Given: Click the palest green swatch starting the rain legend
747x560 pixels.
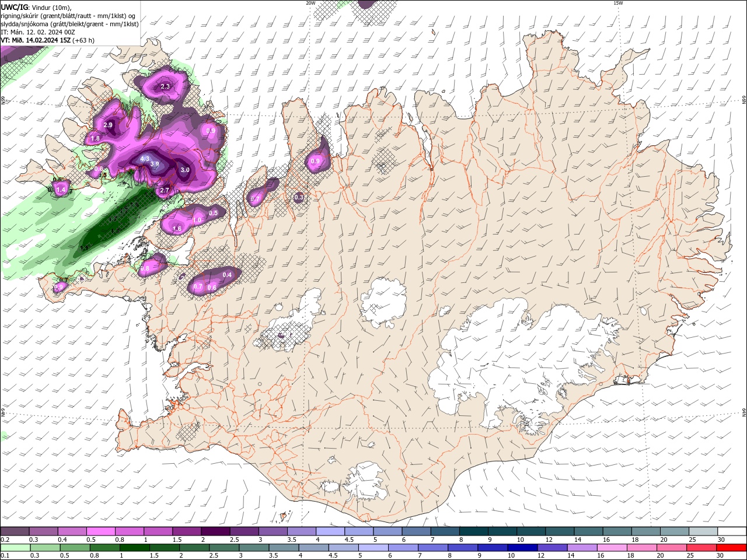Looking at the screenshot, I should 15,548.
